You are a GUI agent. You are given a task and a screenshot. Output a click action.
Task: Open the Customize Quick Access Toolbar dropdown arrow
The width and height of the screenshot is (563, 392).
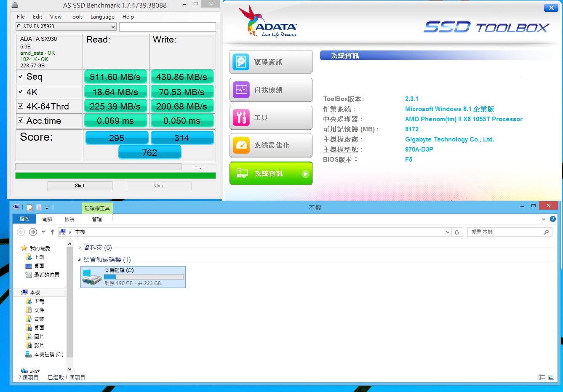tap(47, 208)
